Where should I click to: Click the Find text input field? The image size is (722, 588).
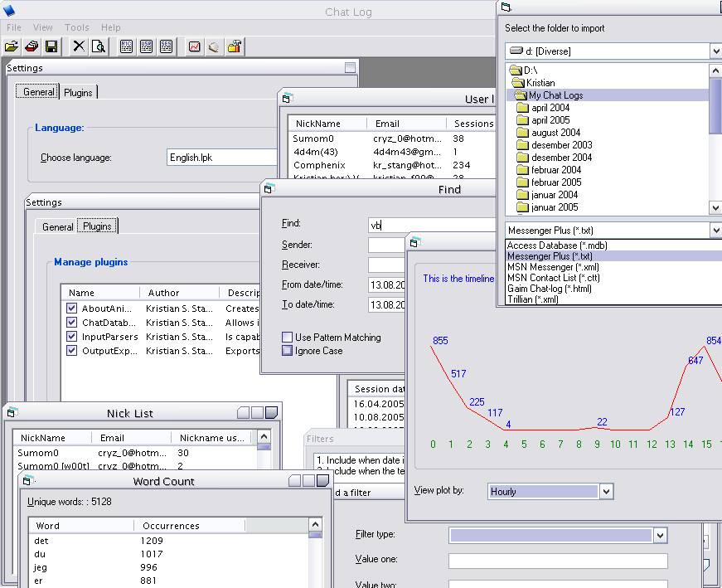pos(431,225)
